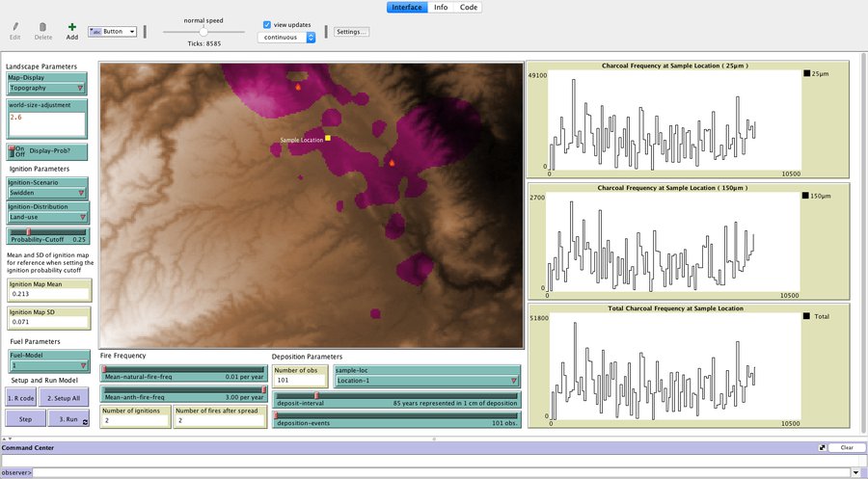The height and width of the screenshot is (479, 868).
Task: Click the Ignition Map SD monitor
Action: 49,317
